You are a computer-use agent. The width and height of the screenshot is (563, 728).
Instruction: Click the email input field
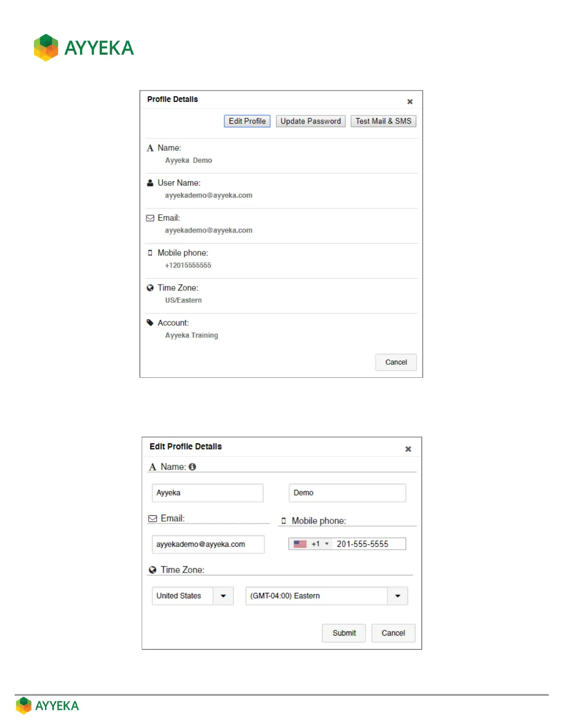(x=208, y=544)
